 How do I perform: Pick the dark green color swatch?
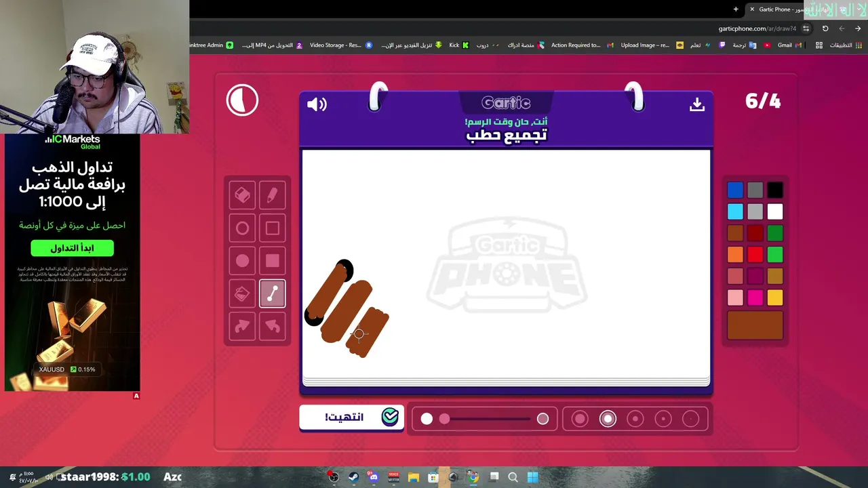[x=774, y=233]
